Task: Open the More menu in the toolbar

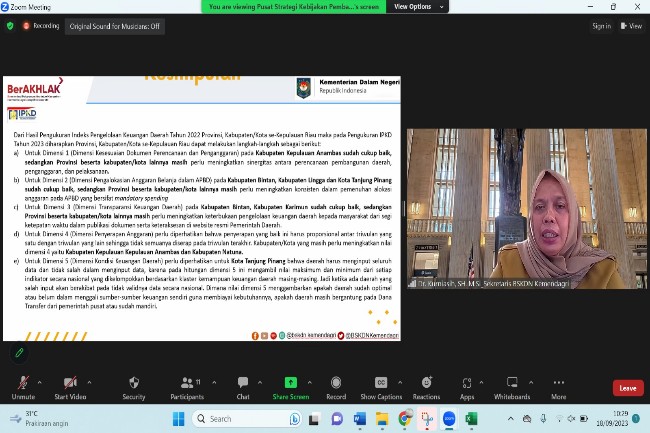Action: pos(558,384)
